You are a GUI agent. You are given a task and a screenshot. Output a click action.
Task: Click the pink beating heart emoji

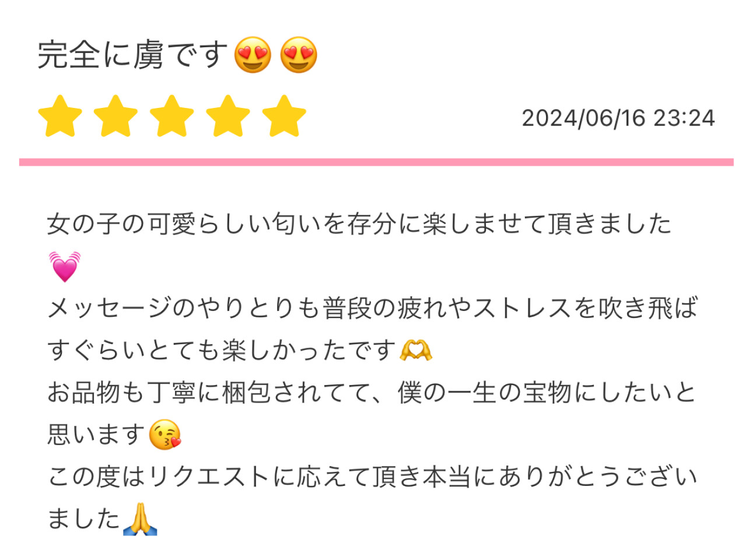(65, 267)
